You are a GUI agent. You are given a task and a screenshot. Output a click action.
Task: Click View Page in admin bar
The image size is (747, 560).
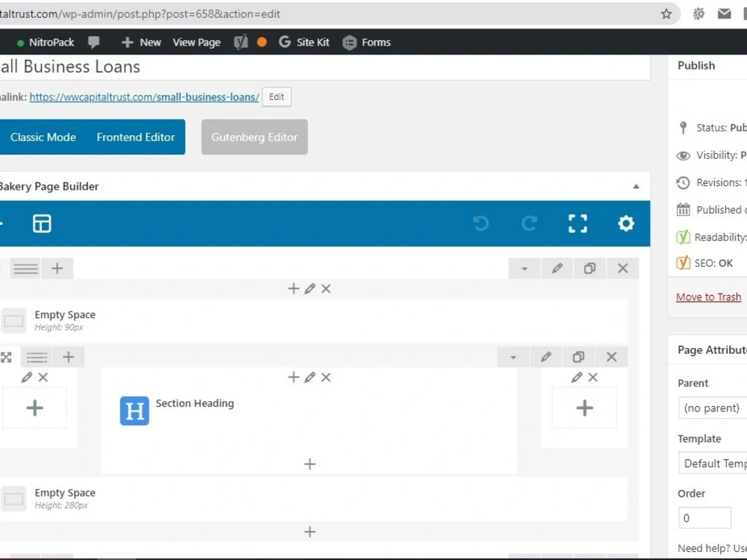[196, 43]
